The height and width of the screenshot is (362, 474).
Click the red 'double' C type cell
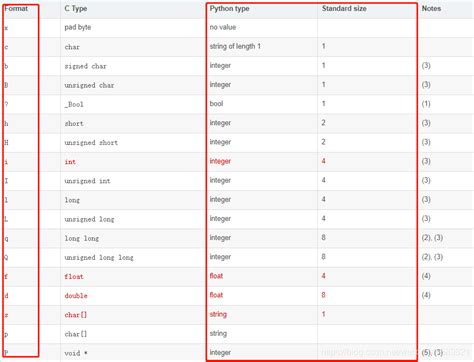[76, 296]
